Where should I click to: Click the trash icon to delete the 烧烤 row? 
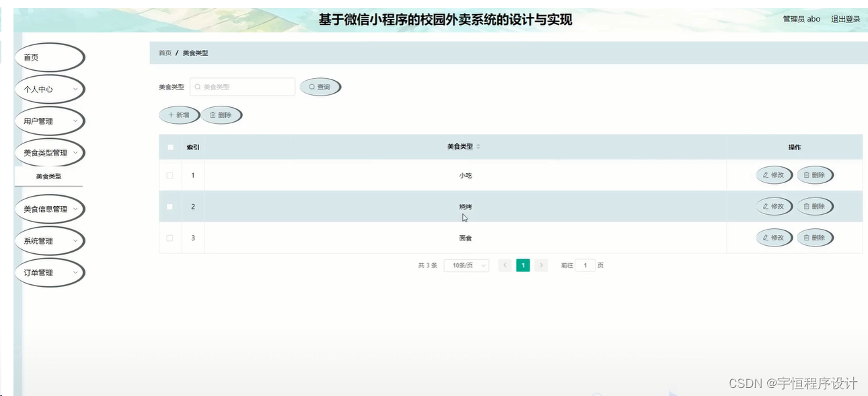pyautogui.click(x=806, y=206)
